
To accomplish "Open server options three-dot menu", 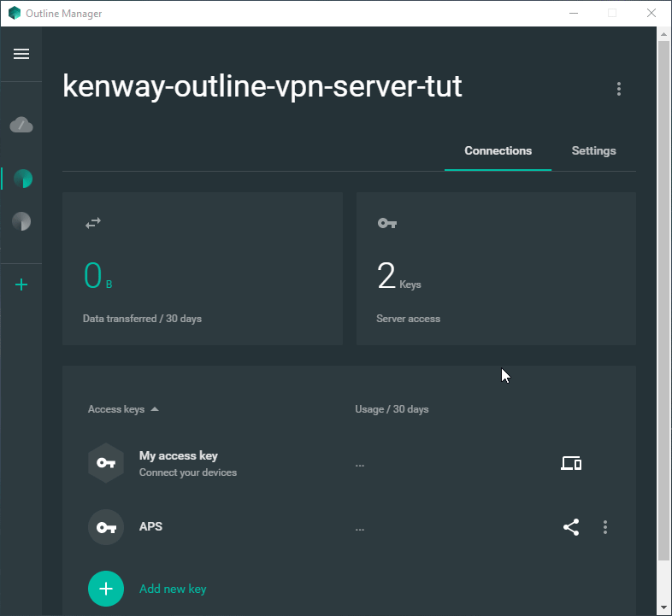I will 619,89.
